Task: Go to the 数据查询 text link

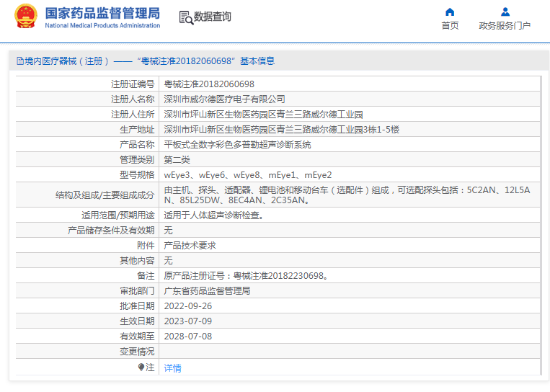Action: coord(213,17)
